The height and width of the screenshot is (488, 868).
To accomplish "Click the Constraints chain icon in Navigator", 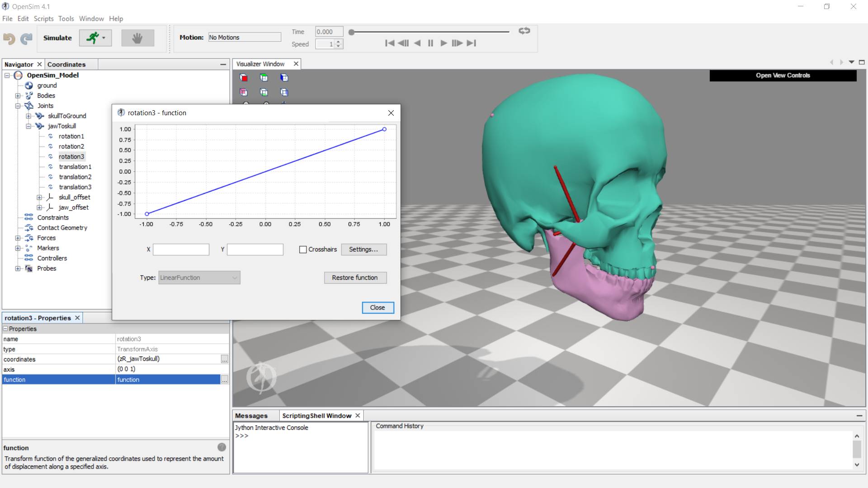I will click(29, 217).
